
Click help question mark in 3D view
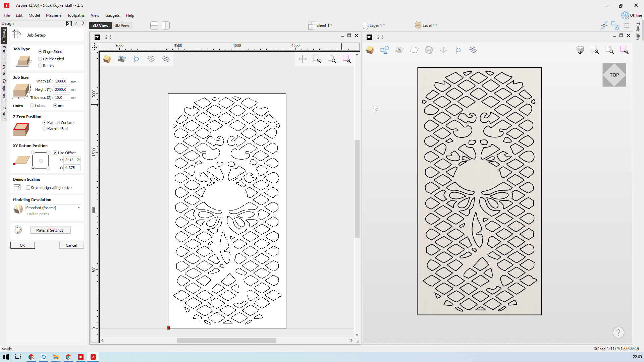[x=618, y=333]
